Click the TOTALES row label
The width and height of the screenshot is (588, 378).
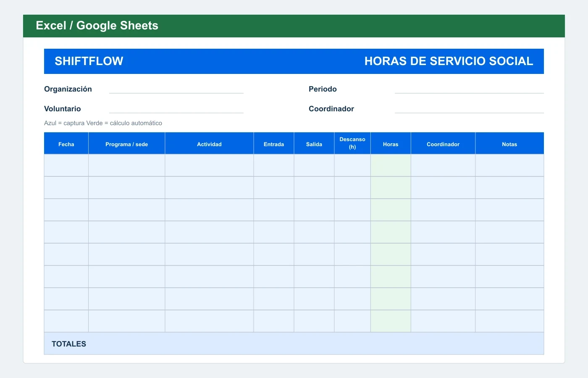69,344
